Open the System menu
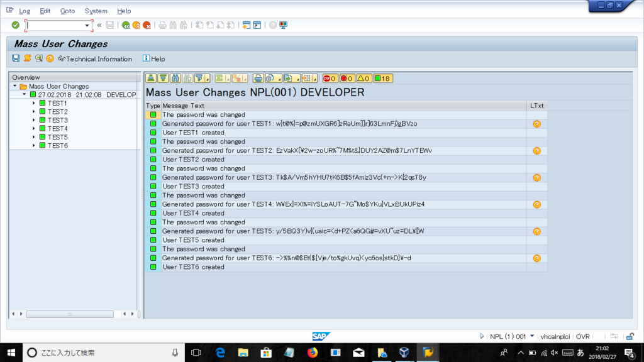 (96, 11)
